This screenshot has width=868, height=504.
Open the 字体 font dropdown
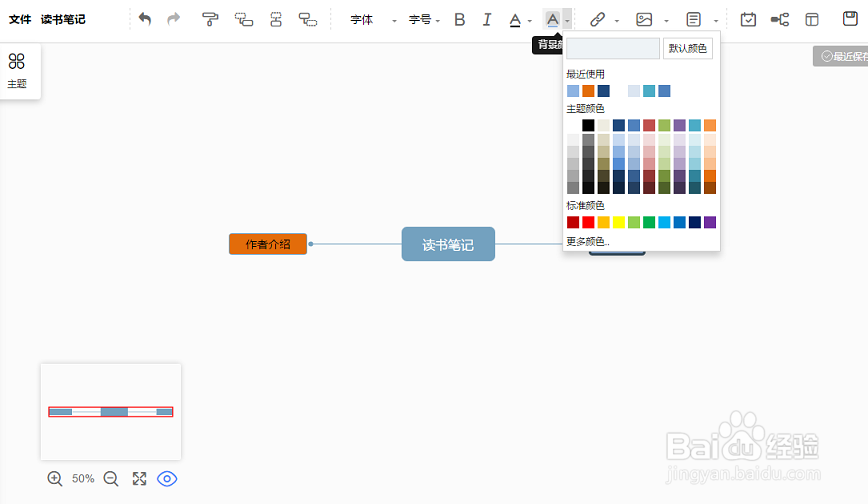coord(373,20)
